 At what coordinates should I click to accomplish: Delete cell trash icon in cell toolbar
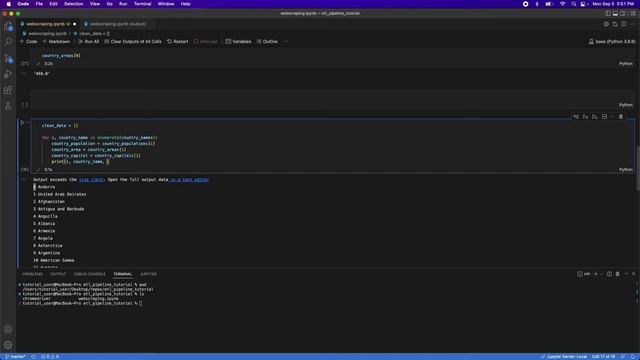[621, 117]
